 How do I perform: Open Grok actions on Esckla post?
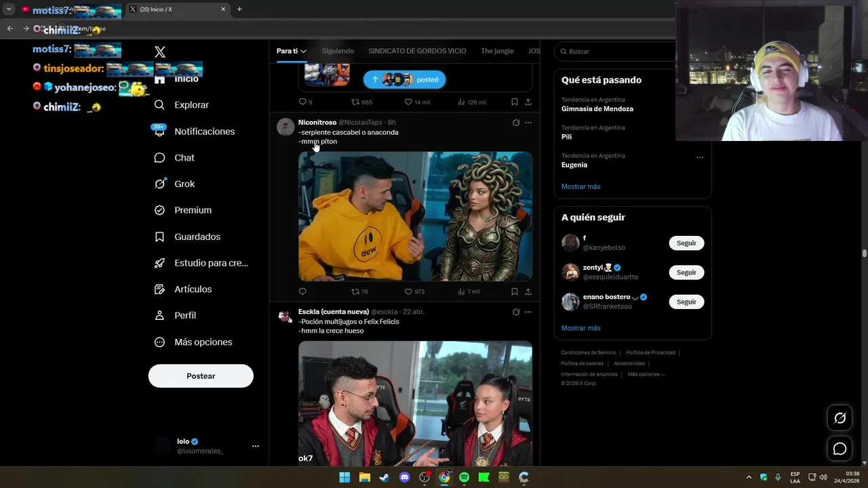pos(516,312)
